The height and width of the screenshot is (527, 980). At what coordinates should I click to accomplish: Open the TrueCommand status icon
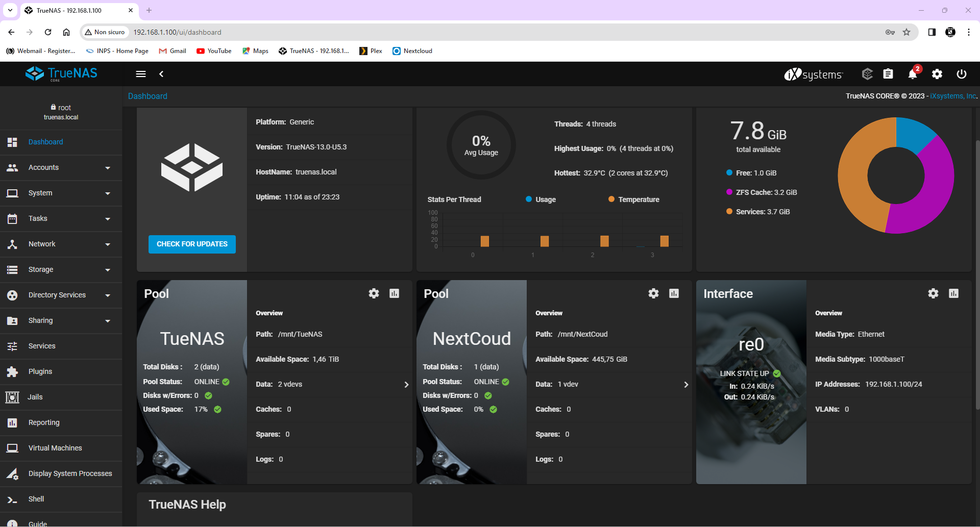[x=867, y=74]
